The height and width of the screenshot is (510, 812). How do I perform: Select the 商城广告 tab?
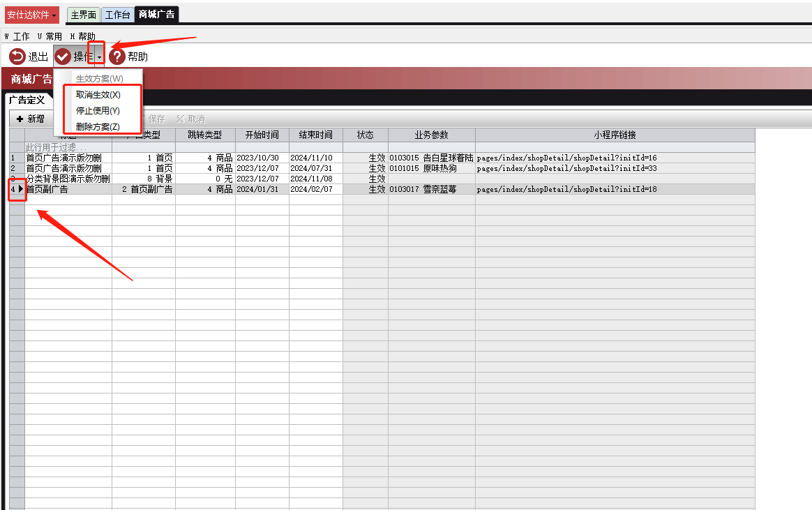[156, 15]
